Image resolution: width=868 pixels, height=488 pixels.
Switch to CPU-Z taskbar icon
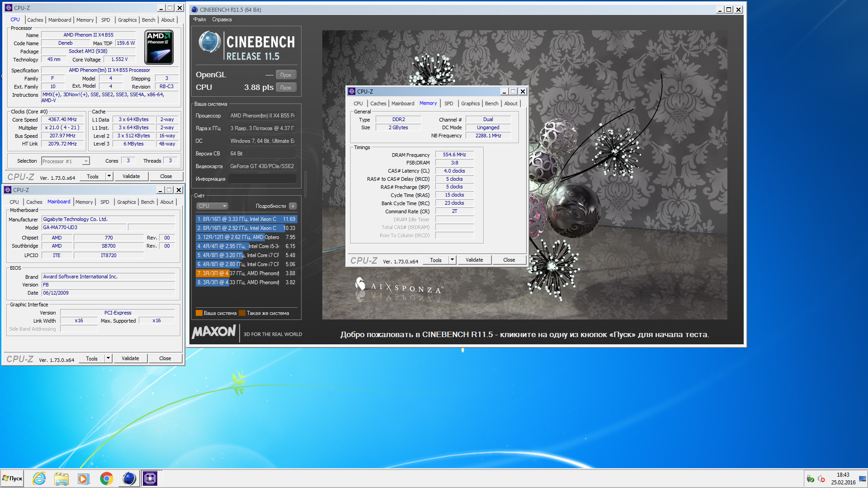tap(150, 478)
